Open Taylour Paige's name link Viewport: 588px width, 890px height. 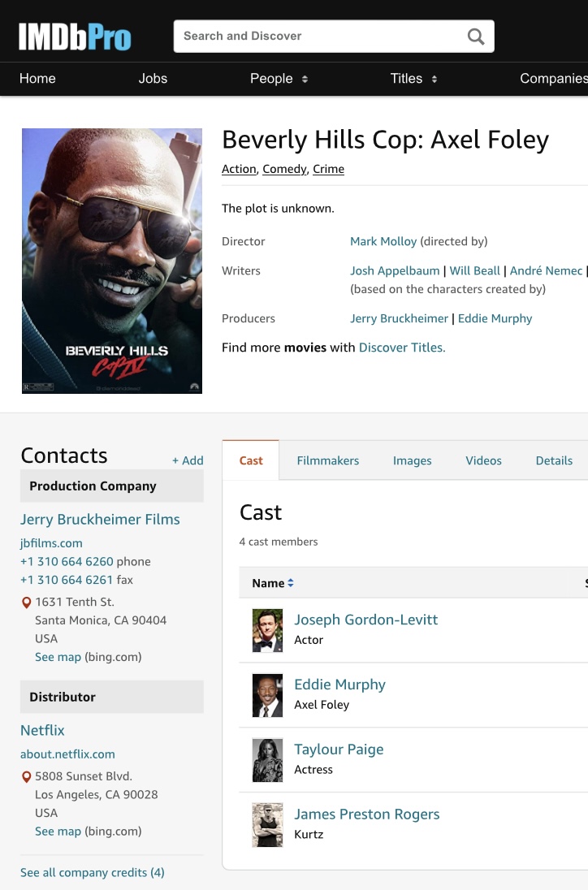tap(339, 750)
